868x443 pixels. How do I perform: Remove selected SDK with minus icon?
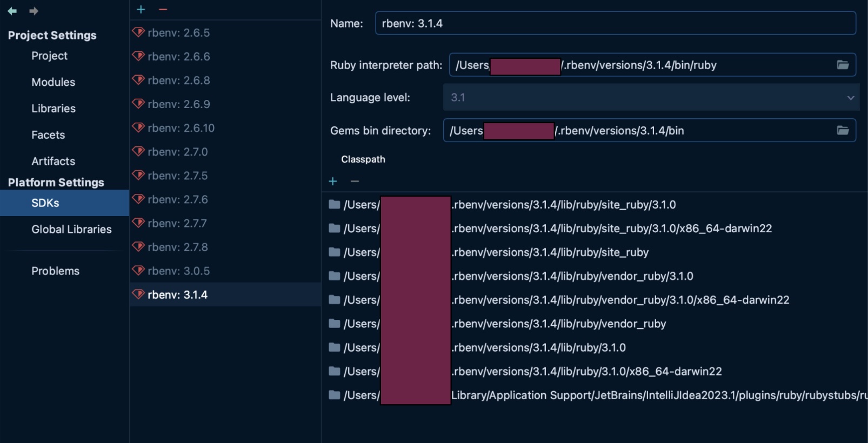pyautogui.click(x=163, y=9)
